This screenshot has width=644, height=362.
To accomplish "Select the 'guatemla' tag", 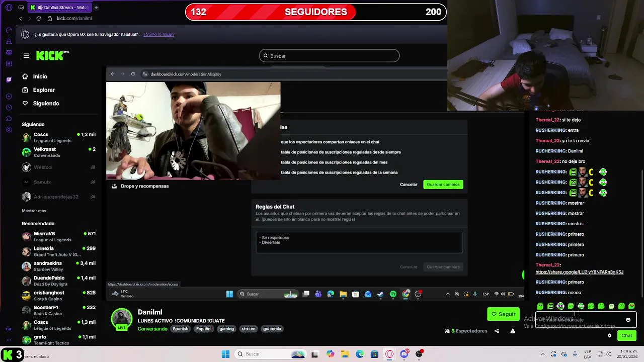I will coord(272,329).
